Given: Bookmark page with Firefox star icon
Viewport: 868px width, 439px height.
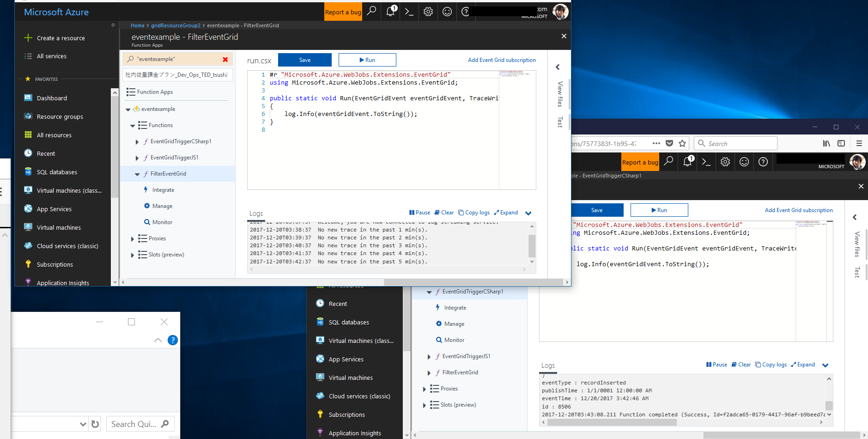Looking at the screenshot, I should tap(682, 143).
